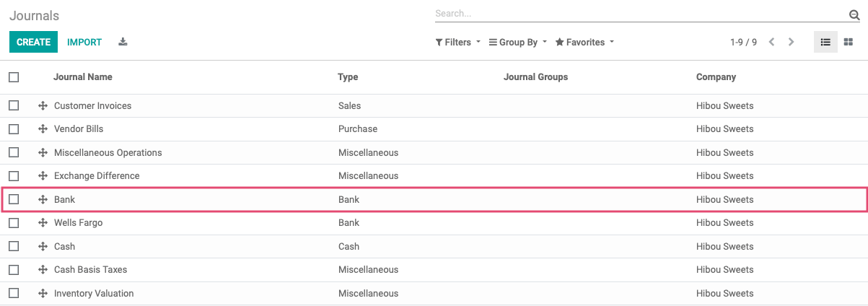Viewport: 868px width, 306px height.
Task: Open the Filters dropdown
Action: pyautogui.click(x=458, y=43)
